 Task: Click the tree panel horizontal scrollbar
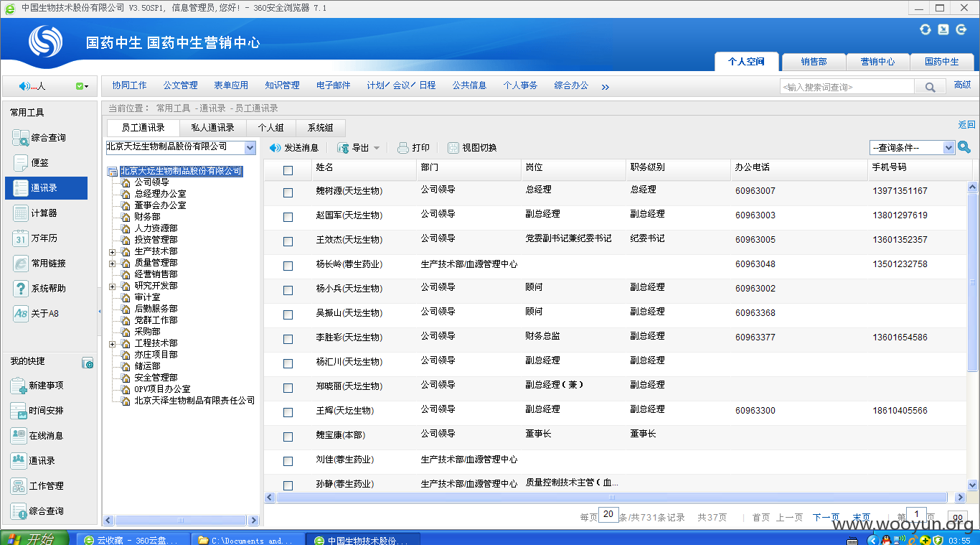182,521
